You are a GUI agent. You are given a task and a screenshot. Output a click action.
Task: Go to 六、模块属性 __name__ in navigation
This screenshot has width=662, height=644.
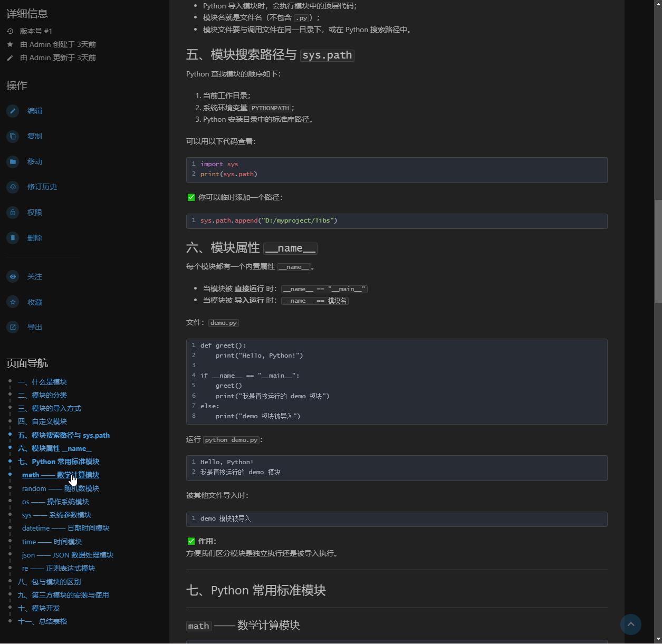55,448
